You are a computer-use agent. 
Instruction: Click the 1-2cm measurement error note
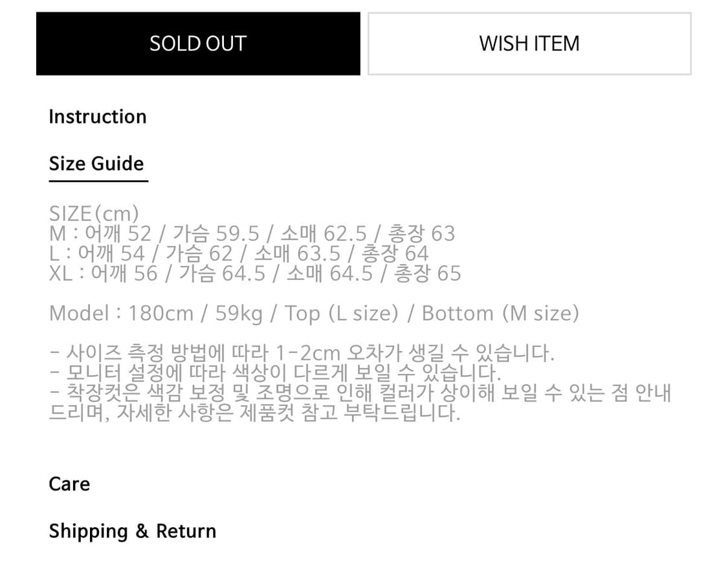coord(302,354)
